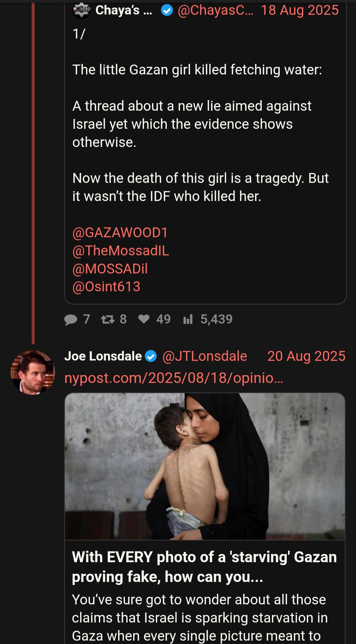Click the @ChayasC... handle
Screen dimensions: 356x644
coord(216,10)
